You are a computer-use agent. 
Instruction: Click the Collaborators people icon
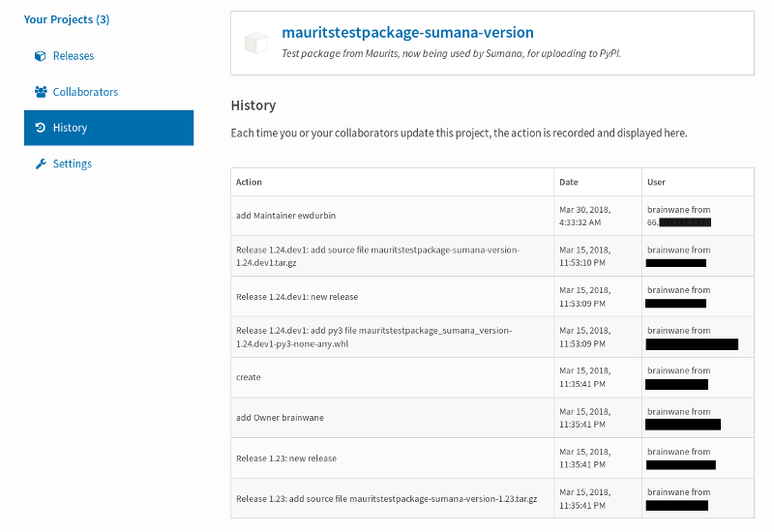tap(40, 92)
